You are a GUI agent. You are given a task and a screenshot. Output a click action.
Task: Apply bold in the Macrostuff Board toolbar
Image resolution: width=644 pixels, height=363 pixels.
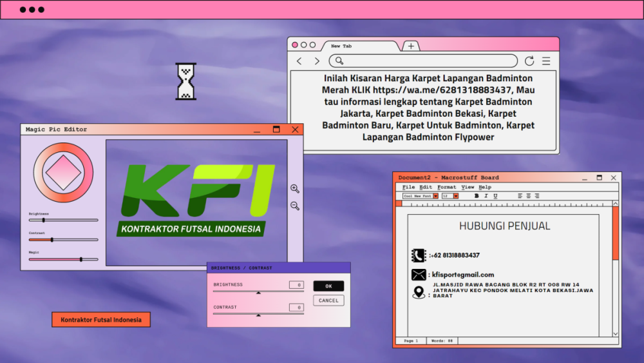click(477, 196)
